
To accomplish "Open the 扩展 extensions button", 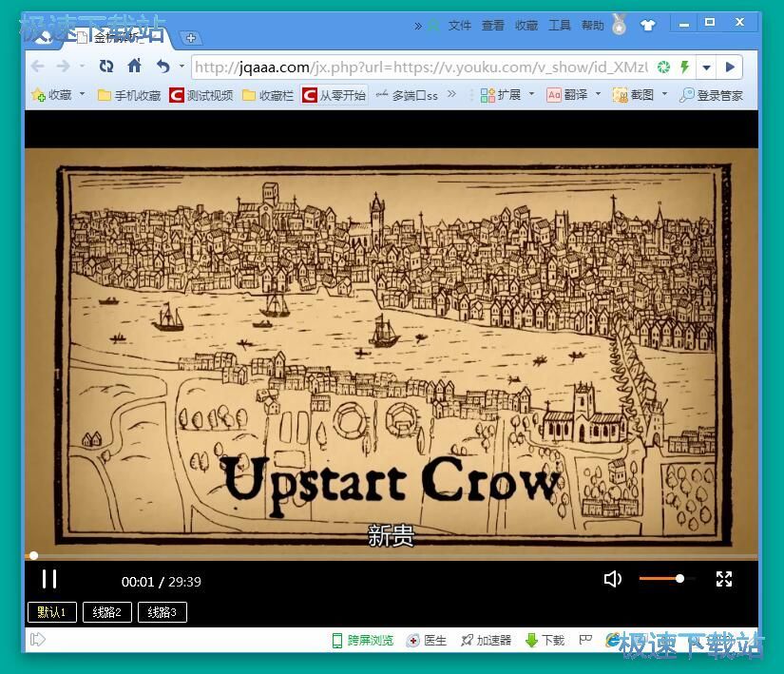I will (501, 94).
